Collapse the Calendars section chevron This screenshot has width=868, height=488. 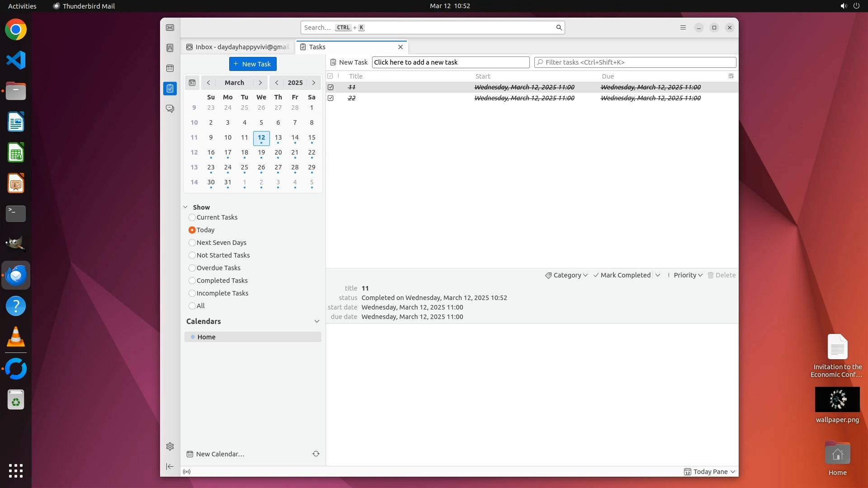pyautogui.click(x=316, y=321)
